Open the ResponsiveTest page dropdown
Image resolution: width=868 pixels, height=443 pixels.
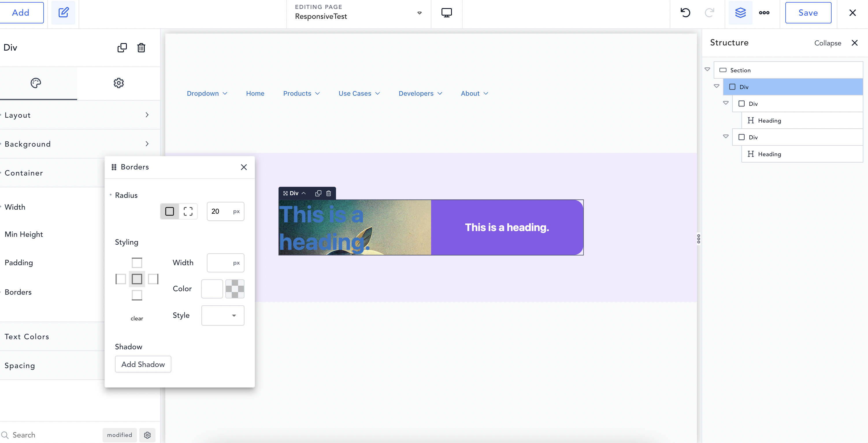click(419, 13)
